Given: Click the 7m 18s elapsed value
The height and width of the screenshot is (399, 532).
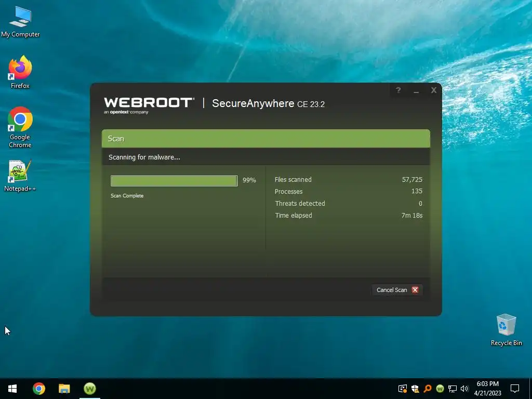Looking at the screenshot, I should tap(412, 216).
